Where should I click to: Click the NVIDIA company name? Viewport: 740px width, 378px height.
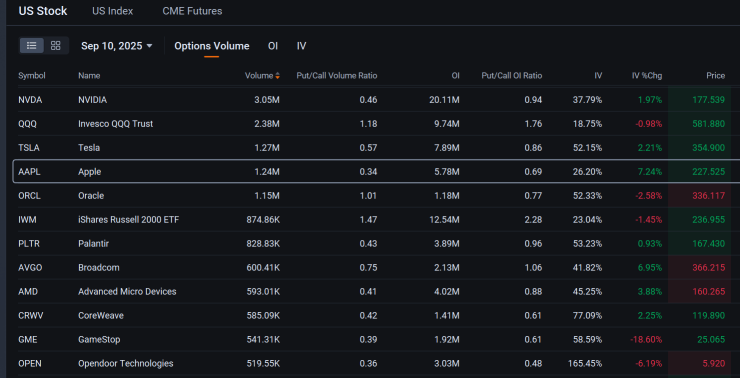[92, 100]
